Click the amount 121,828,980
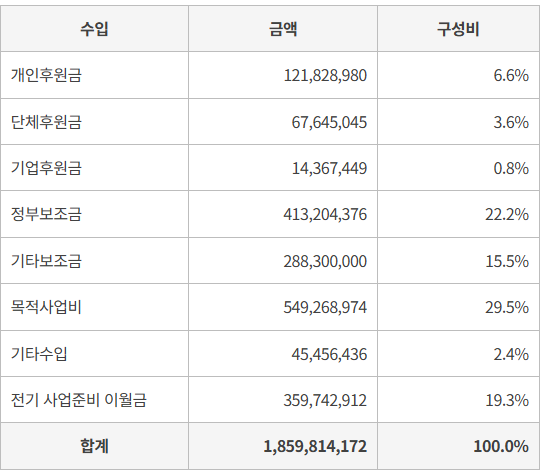 pos(325,75)
